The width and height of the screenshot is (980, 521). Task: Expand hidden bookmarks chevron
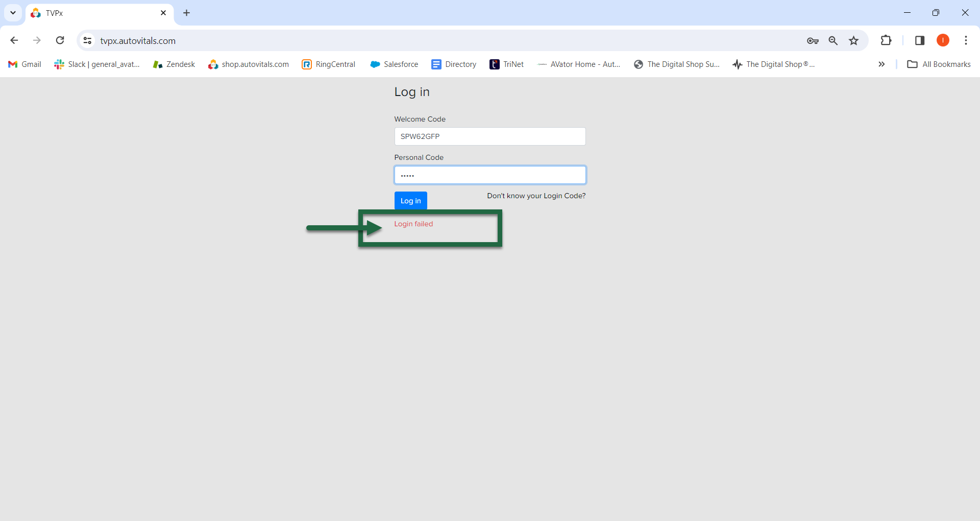[x=881, y=64]
